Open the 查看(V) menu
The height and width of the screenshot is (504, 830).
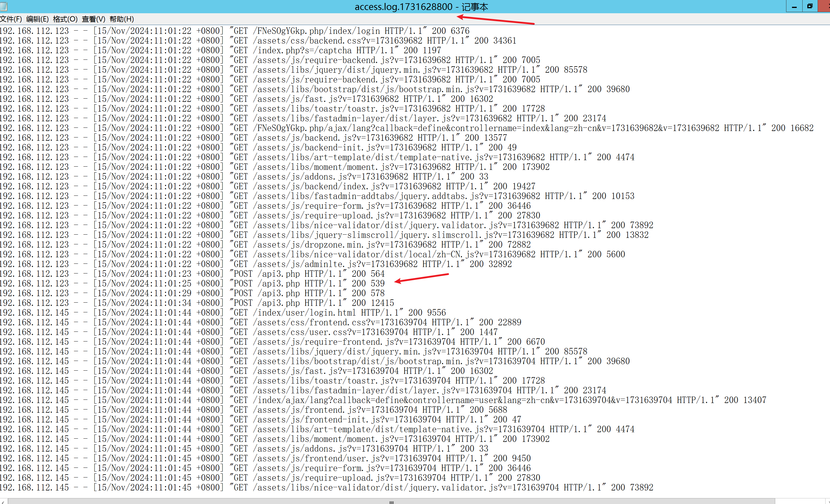(x=93, y=19)
